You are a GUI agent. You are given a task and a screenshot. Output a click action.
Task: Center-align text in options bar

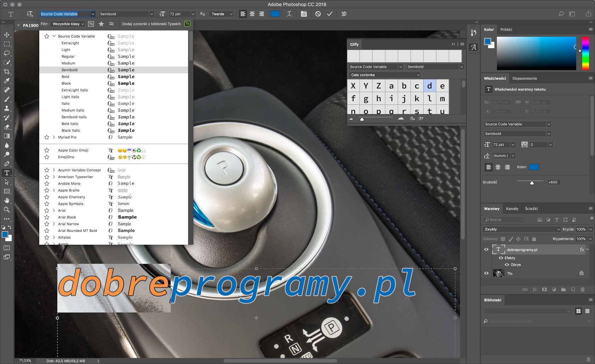coord(252,14)
